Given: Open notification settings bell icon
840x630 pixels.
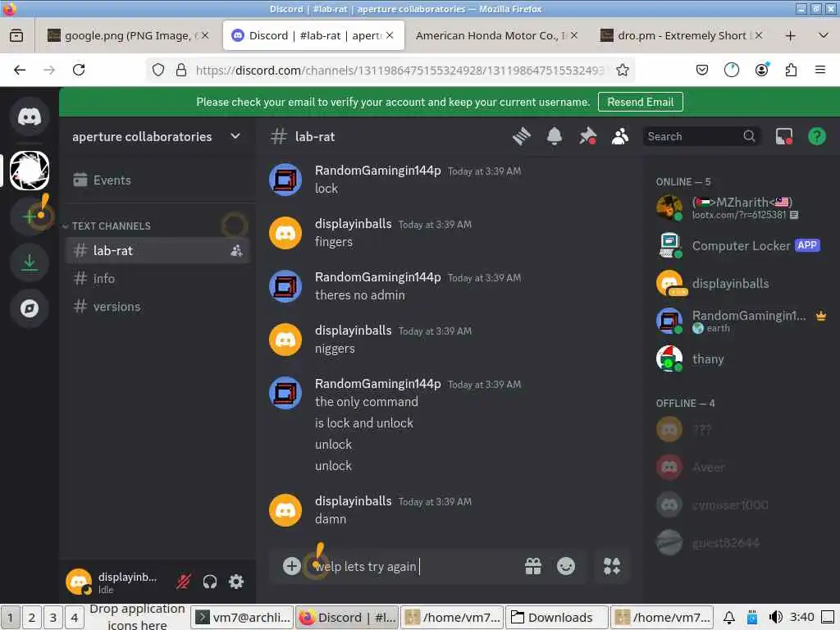Looking at the screenshot, I should (555, 137).
